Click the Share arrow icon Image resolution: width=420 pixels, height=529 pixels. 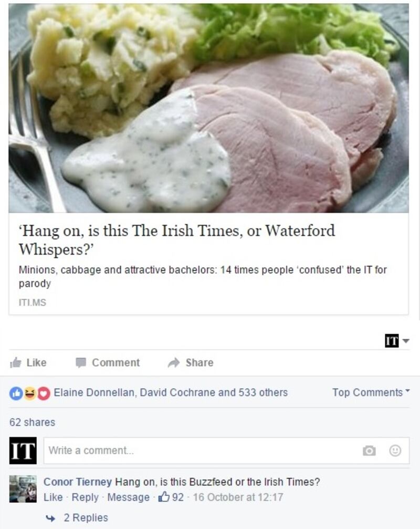click(174, 362)
